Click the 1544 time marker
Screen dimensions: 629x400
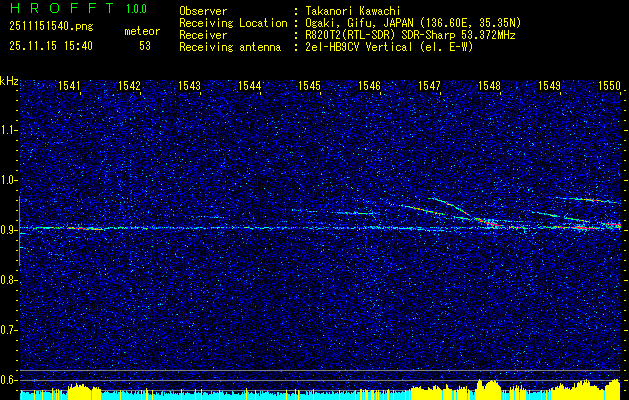pos(250,85)
